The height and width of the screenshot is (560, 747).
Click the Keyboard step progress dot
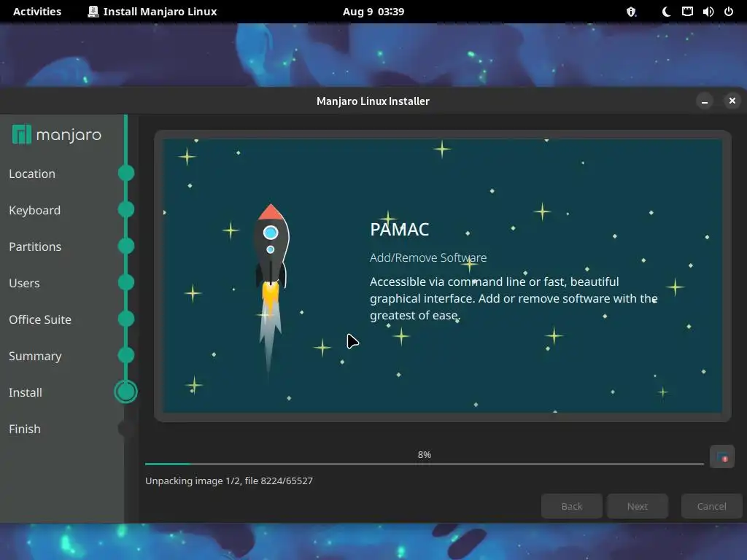coord(125,209)
